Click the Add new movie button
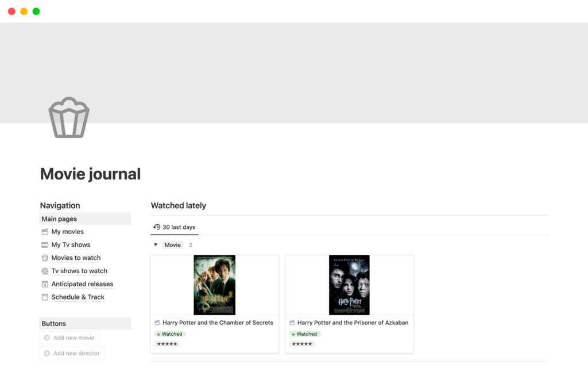This screenshot has width=588, height=368. (69, 338)
